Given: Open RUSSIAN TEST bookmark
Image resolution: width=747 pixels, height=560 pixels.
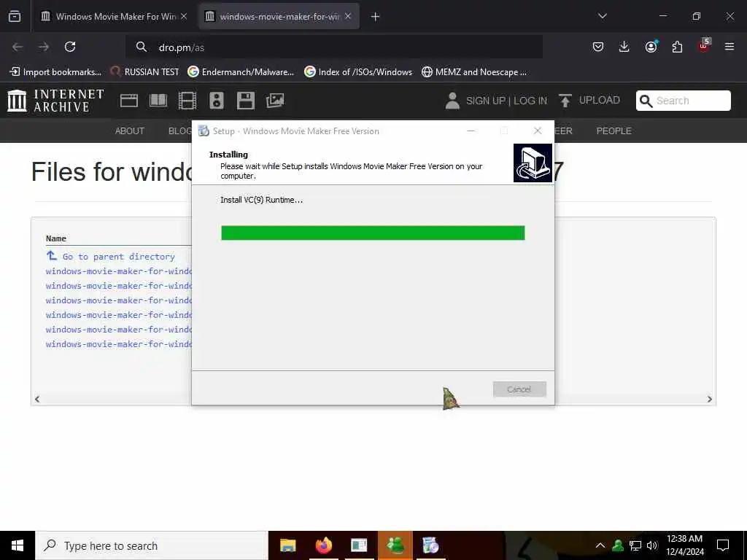Looking at the screenshot, I should click(x=145, y=72).
